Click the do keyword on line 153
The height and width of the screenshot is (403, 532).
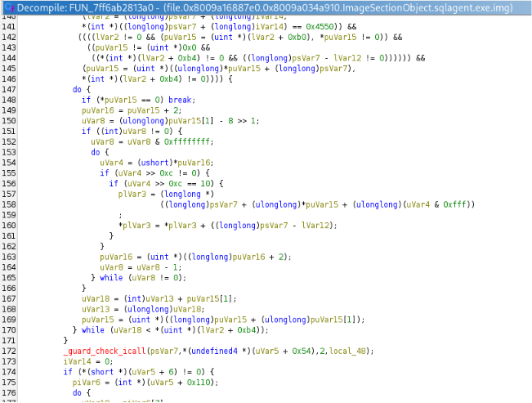pyautogui.click(x=96, y=152)
